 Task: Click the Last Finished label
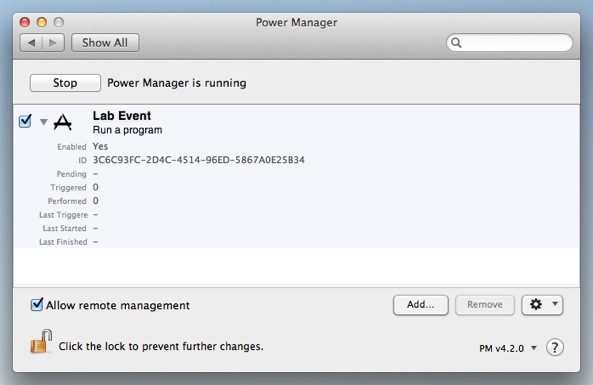tap(63, 242)
